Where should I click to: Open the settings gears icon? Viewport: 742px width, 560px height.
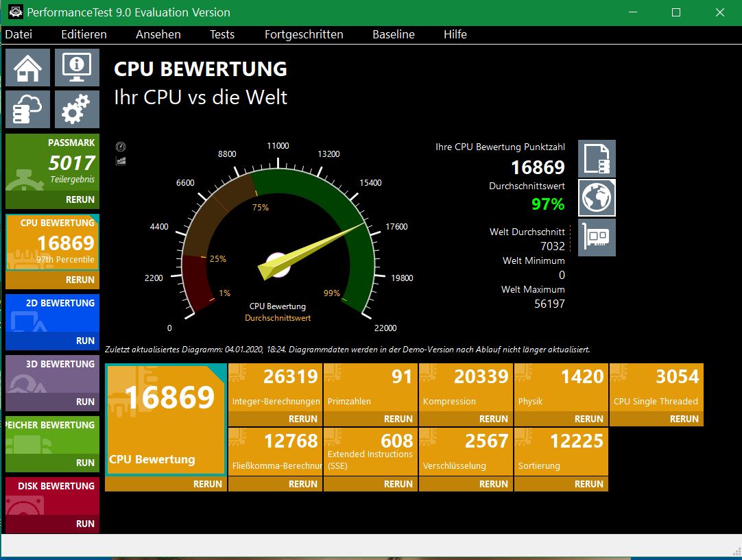pyautogui.click(x=77, y=109)
